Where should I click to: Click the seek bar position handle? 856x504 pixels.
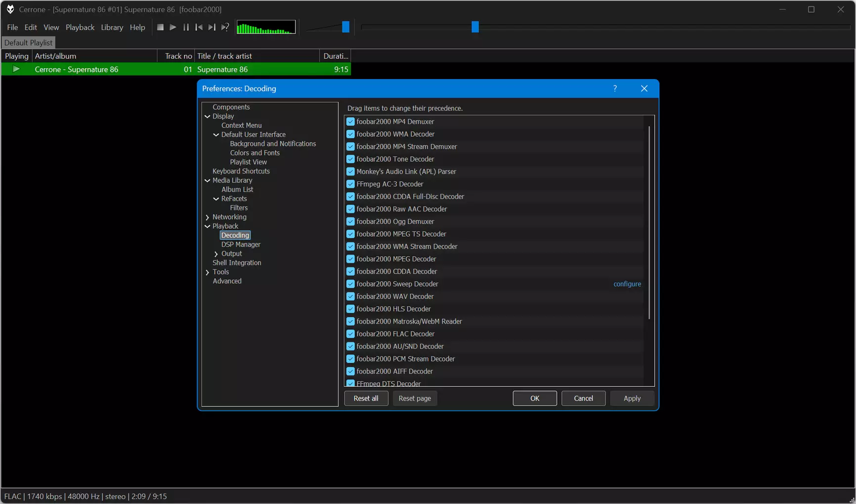[x=475, y=27]
